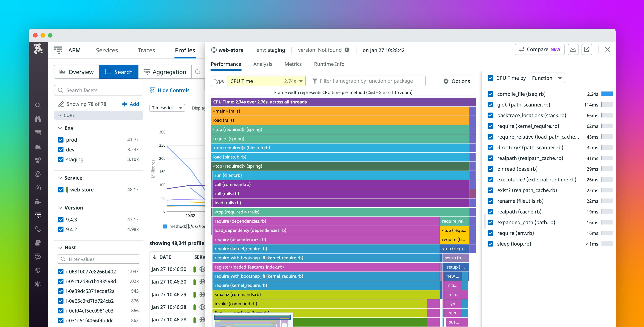Open profile in new tab via external-link icon
Screen dimensions: 644x327
coord(587,49)
